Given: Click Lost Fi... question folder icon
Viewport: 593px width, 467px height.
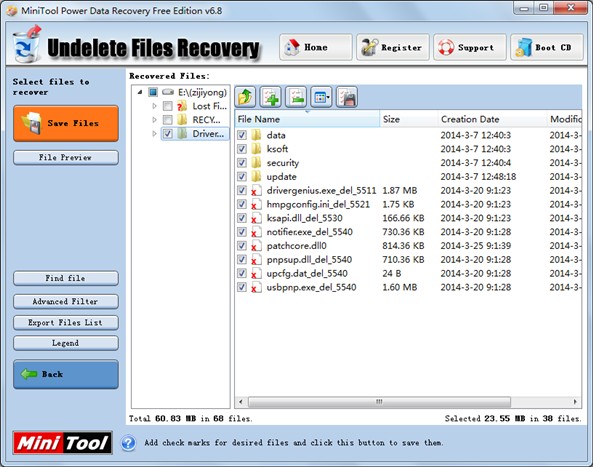Looking at the screenshot, I should tap(182, 106).
